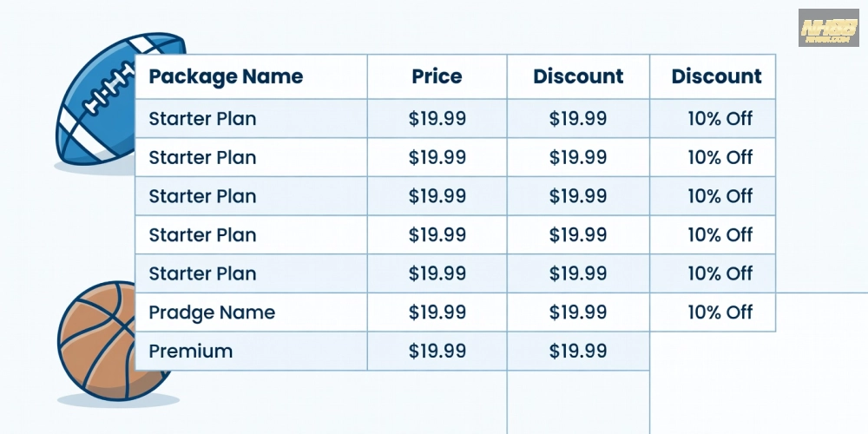Viewport: 868px width, 434px height.
Task: Select the Discount header next to Price
Action: coord(578,76)
